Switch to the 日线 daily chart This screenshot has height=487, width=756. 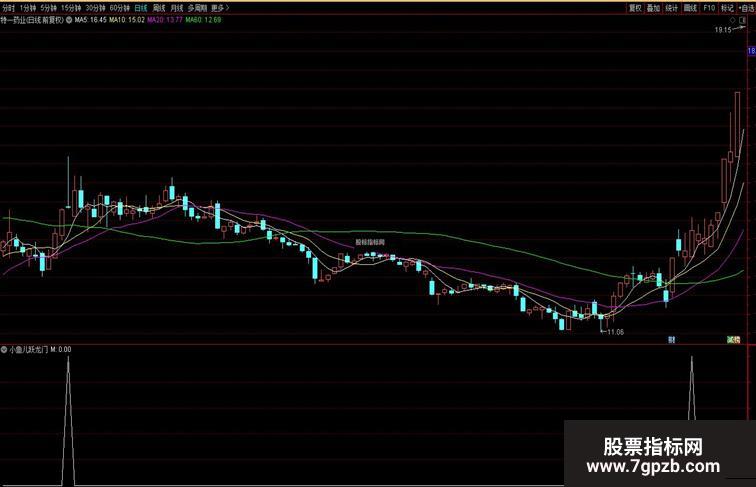[141, 8]
